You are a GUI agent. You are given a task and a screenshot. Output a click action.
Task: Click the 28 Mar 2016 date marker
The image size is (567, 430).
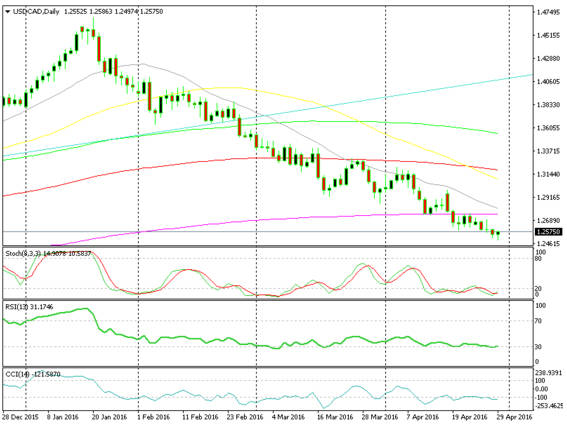[380, 417]
